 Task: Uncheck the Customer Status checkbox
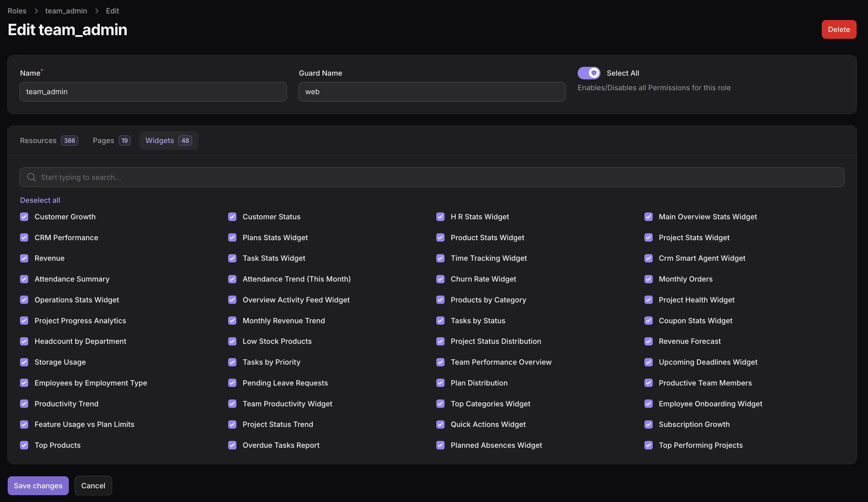tap(232, 217)
